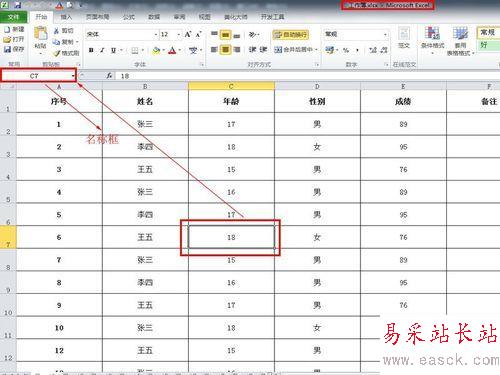Switch to the Developer (开发工具) tab
500x375 pixels.
tap(272, 17)
